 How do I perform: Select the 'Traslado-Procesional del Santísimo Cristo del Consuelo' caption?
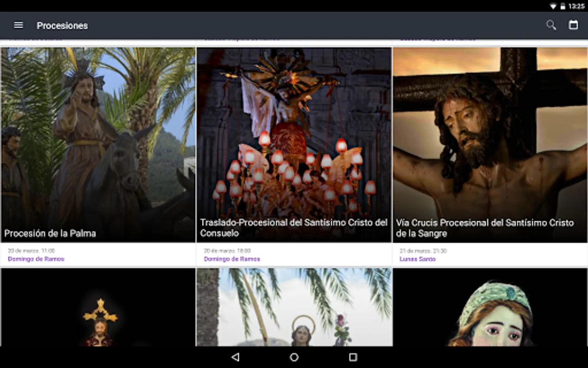(294, 228)
